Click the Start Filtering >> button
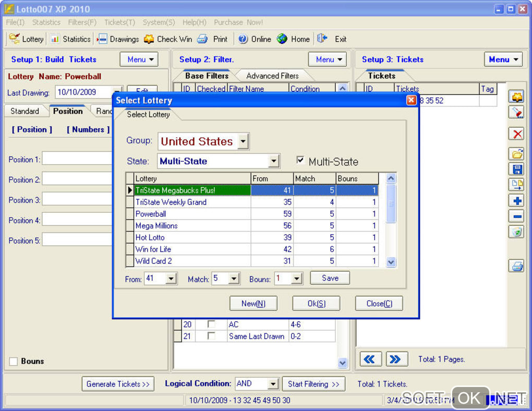Image resolution: width=532 pixels, height=411 pixels. 313,384
